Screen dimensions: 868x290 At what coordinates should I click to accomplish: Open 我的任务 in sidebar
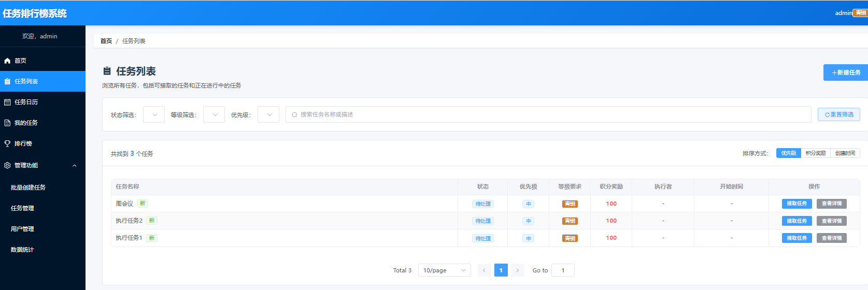pos(42,123)
